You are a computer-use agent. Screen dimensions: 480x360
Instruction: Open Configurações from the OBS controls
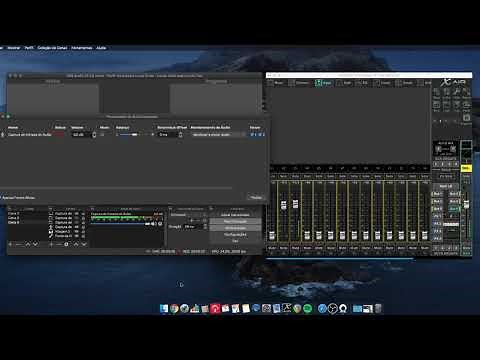pyautogui.click(x=235, y=235)
